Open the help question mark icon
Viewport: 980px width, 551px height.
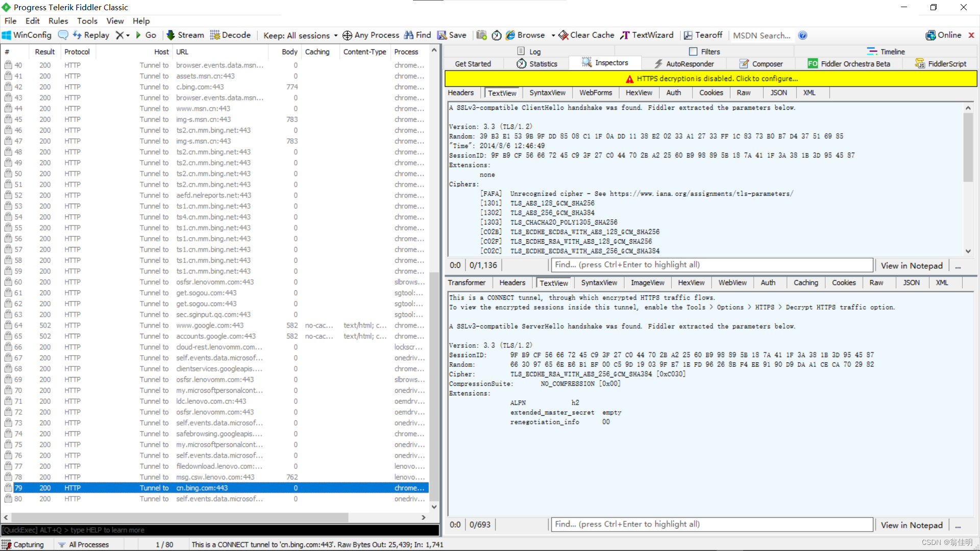click(x=803, y=35)
